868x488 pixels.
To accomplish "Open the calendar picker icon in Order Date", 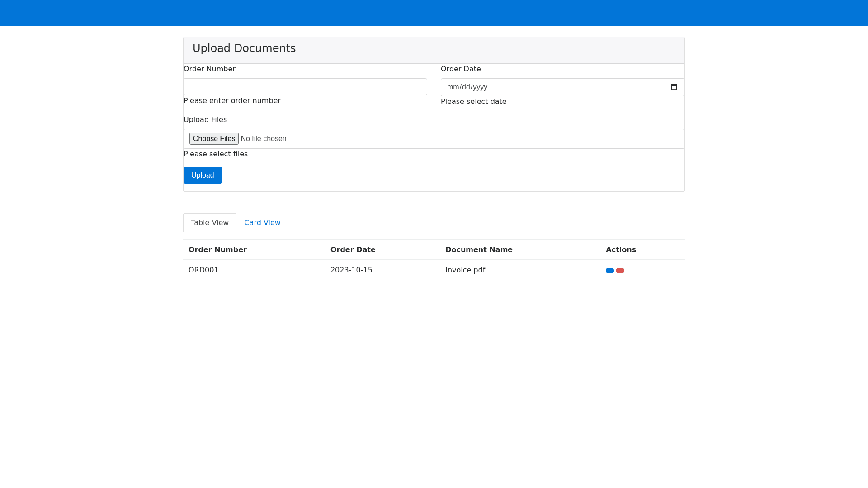I will pos(674,87).
